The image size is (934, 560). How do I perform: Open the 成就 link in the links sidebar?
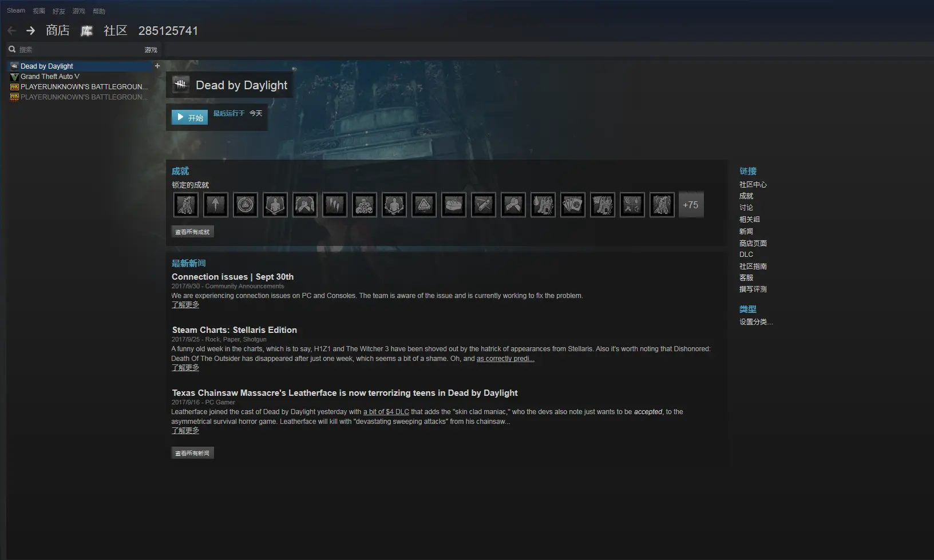746,196
